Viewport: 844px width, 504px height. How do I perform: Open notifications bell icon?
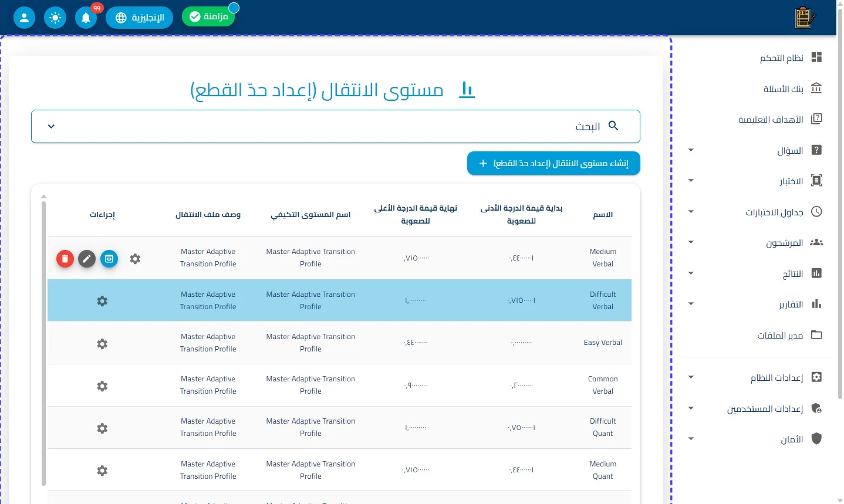(86, 18)
